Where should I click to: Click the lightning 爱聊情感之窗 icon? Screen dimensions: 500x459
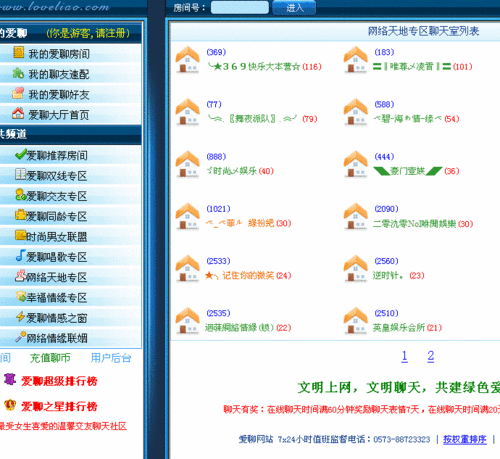(x=21, y=317)
